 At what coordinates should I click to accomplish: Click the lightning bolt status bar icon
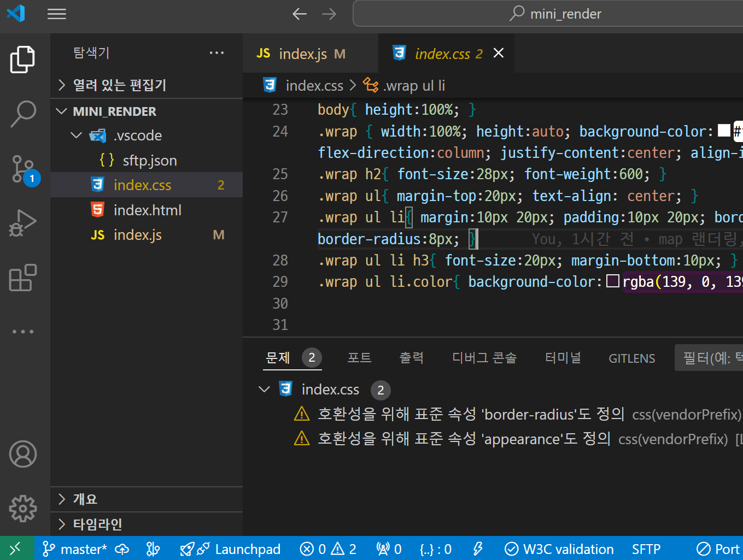[x=478, y=549]
